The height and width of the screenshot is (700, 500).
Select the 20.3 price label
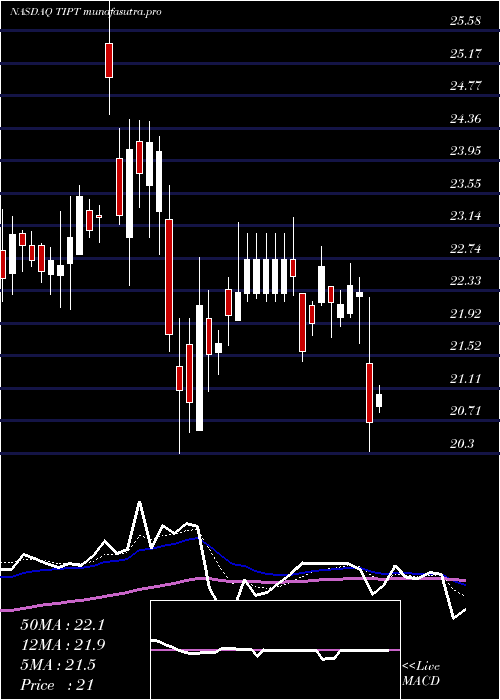(462, 444)
